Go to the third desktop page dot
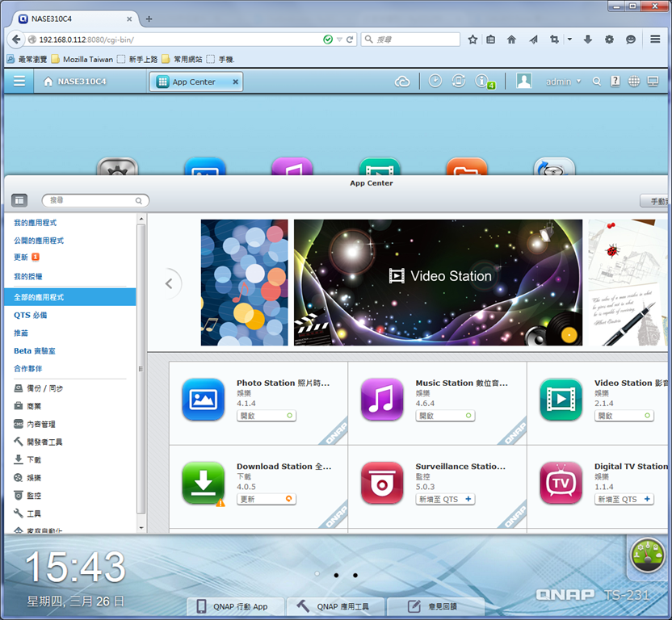Viewport: 672px width, 620px height. coord(355,575)
